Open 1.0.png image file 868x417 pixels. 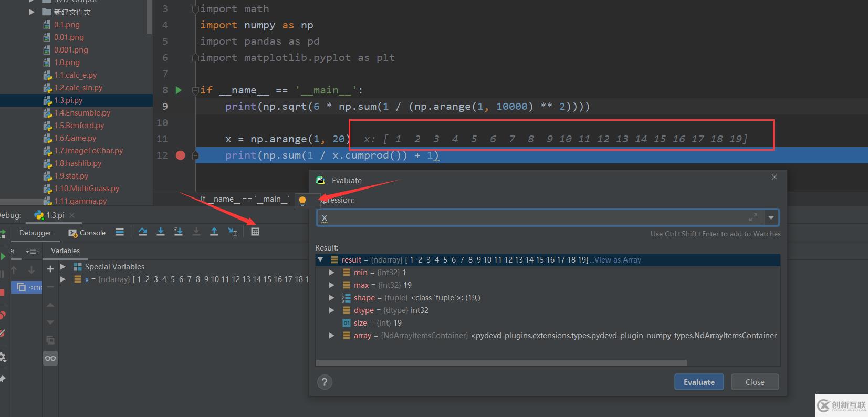(67, 62)
